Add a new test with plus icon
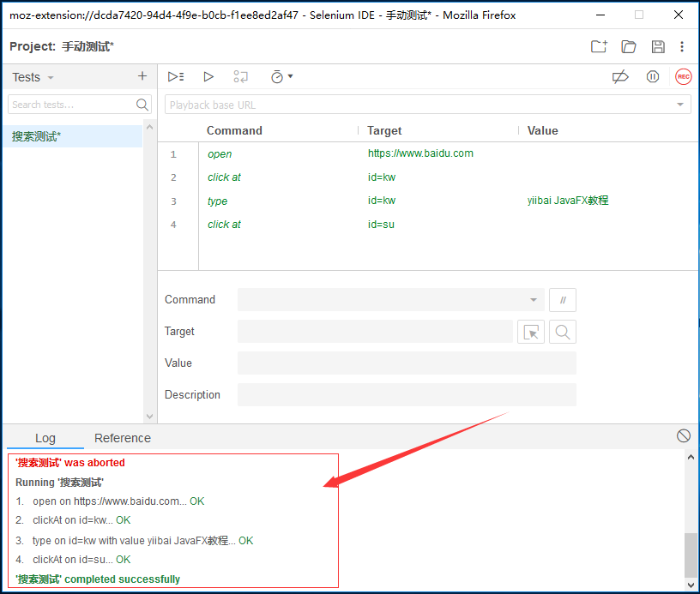The height and width of the screenshot is (594, 700). coord(142,76)
